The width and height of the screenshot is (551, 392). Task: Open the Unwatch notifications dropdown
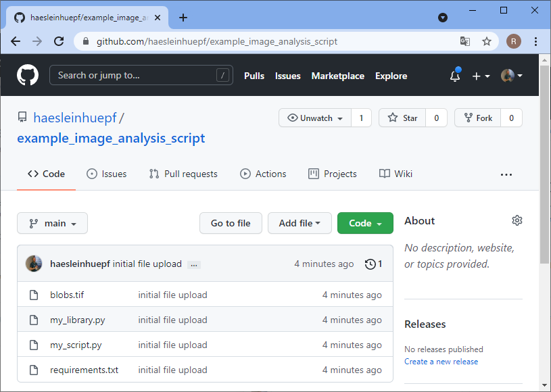[315, 118]
